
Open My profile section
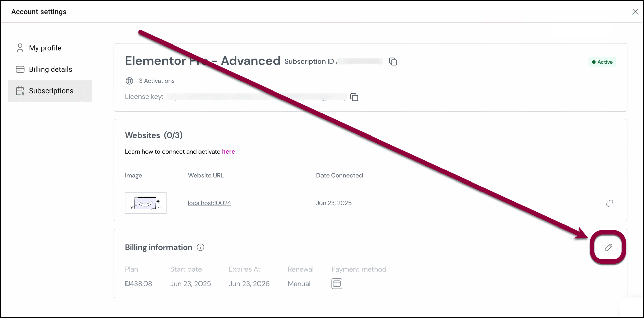(x=45, y=48)
